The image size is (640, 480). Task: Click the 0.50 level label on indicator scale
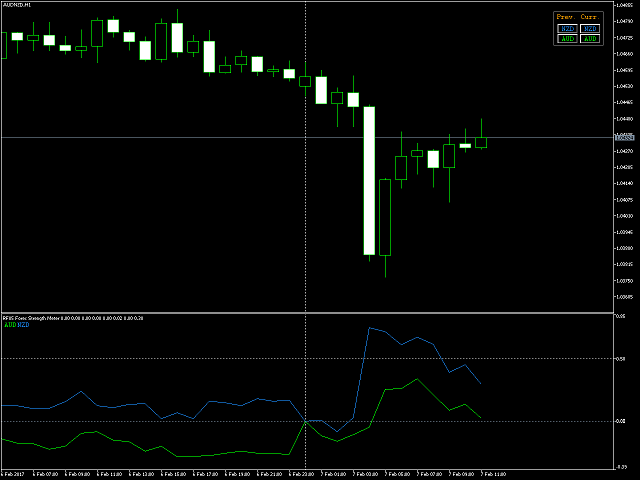click(620, 359)
